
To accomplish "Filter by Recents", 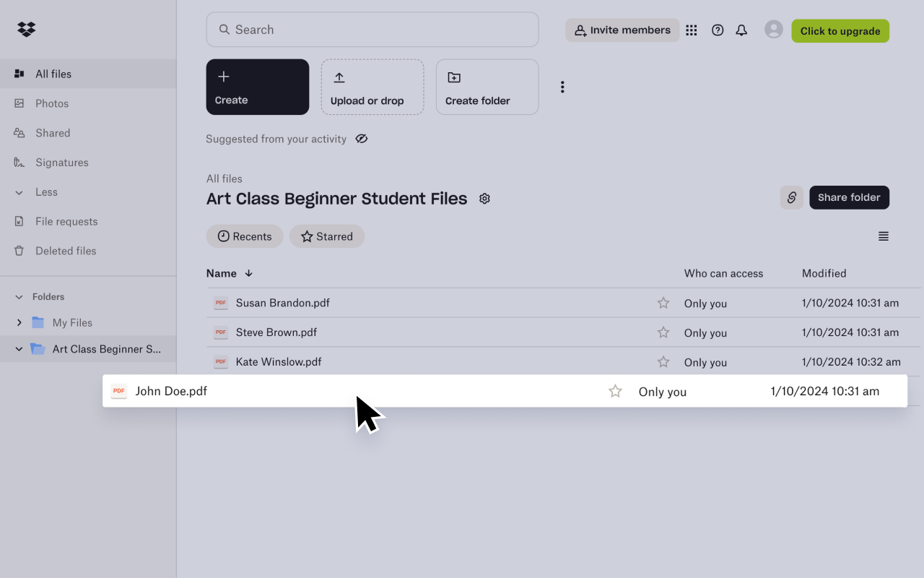I will [x=245, y=236].
